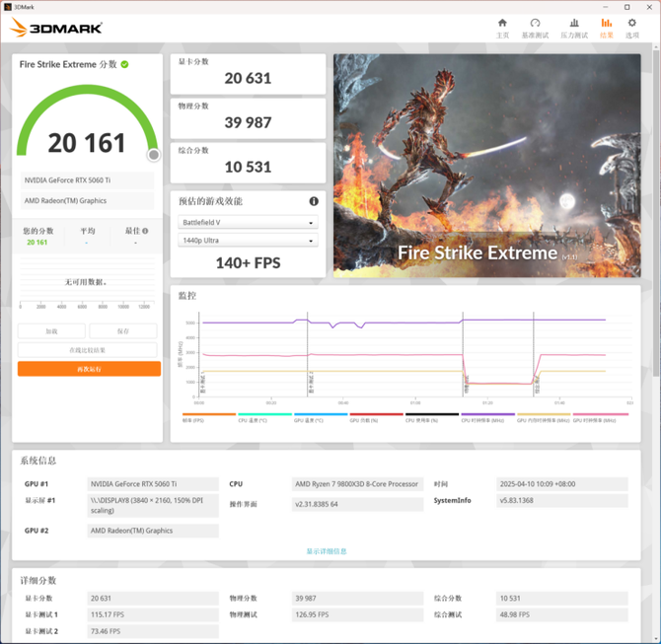Click the 物理测试 marker in monitoring chart
Viewport: 661px width, 644px height.
click(467, 385)
